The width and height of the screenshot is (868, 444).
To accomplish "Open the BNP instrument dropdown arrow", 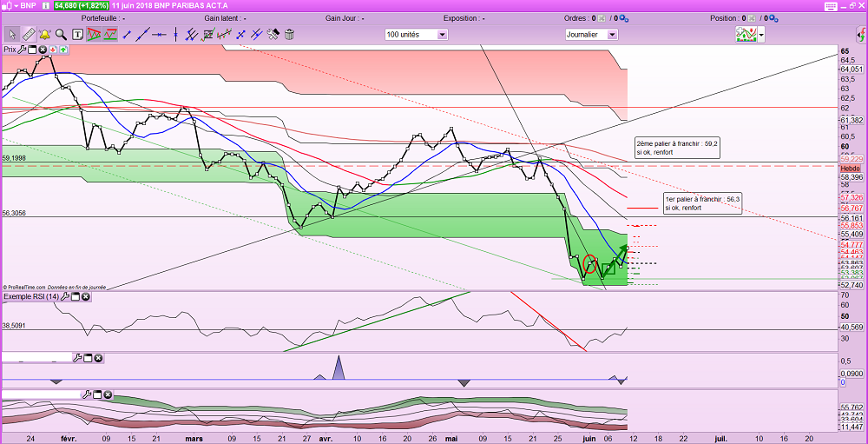I will pyautogui.click(x=16, y=5).
